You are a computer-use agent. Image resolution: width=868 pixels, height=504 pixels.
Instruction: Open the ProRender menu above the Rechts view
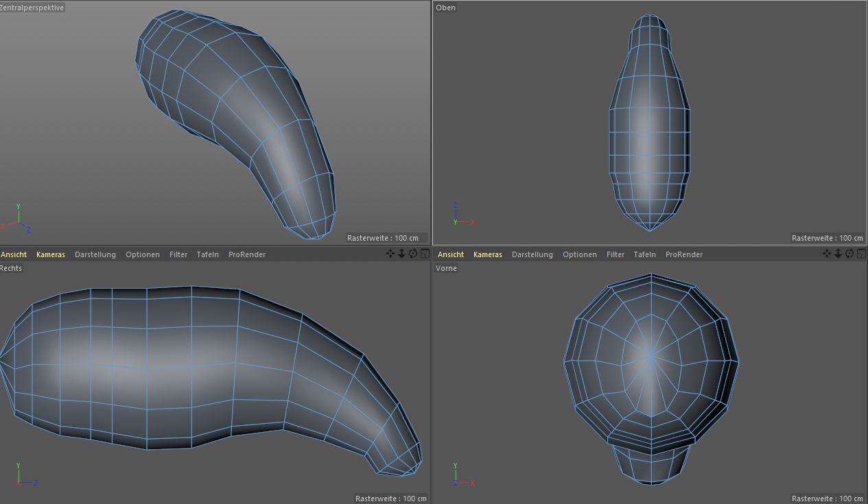(247, 254)
